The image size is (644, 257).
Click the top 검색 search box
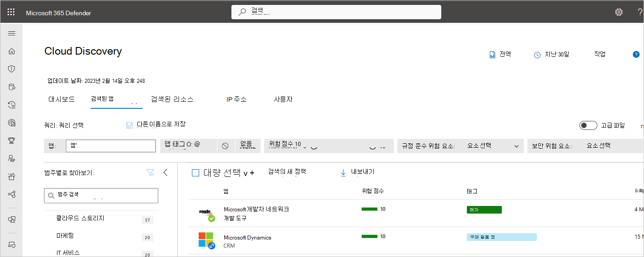point(336,12)
